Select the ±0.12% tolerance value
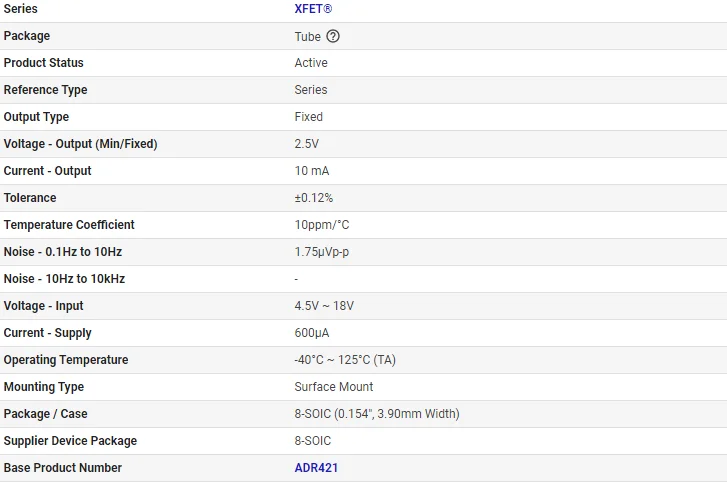The image size is (727, 482). point(313,198)
